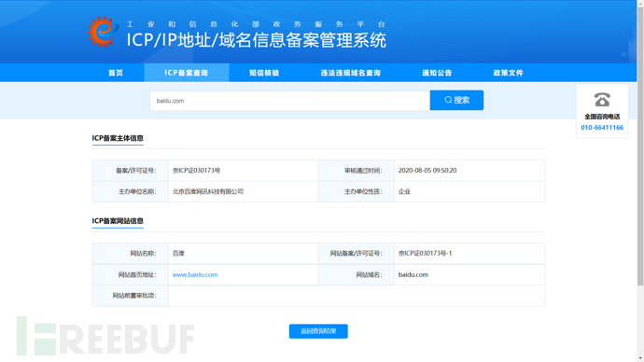Select the ICP备案查询 tab
644x362 pixels.
(186, 73)
